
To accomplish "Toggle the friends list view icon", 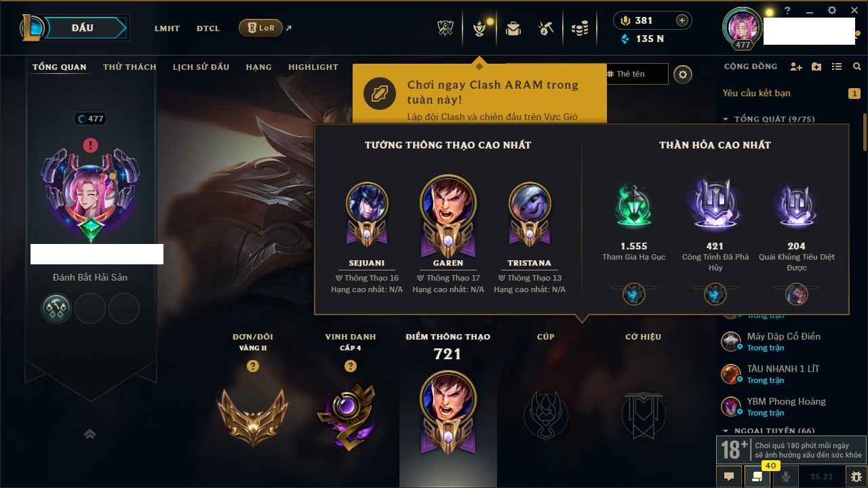I will click(x=837, y=66).
